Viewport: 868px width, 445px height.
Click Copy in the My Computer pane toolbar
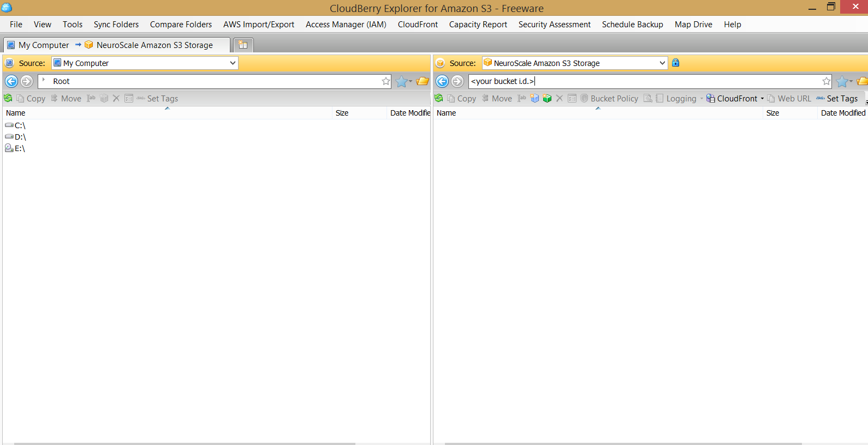[x=31, y=98]
